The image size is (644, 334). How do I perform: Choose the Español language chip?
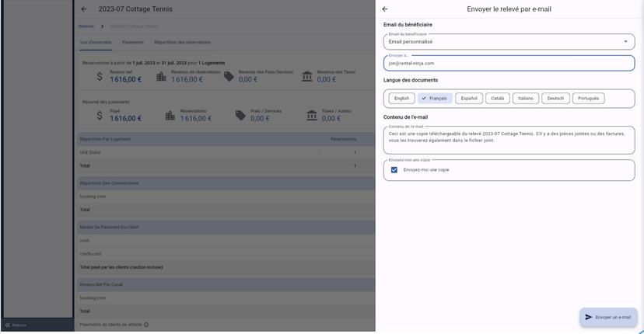(x=468, y=99)
